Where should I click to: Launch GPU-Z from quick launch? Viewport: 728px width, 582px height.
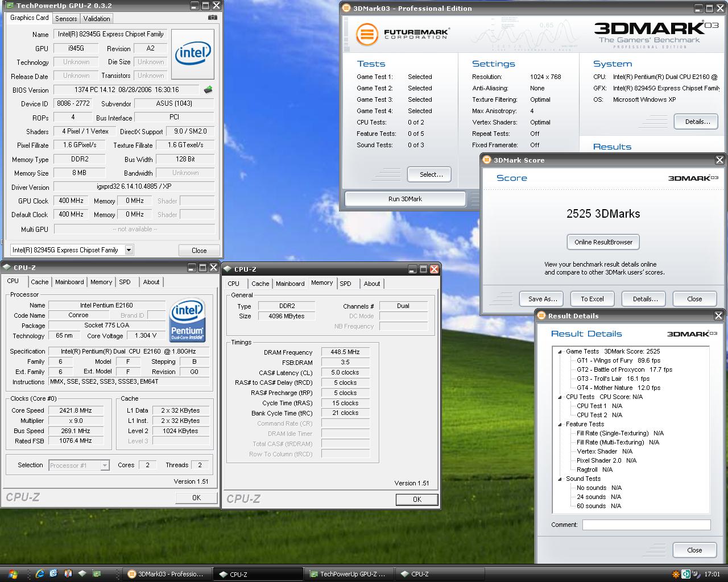click(97, 574)
